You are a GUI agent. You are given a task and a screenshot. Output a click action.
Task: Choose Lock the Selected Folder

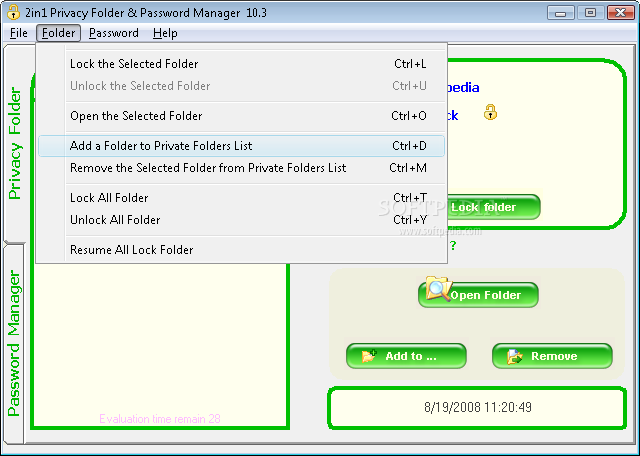pos(241,64)
